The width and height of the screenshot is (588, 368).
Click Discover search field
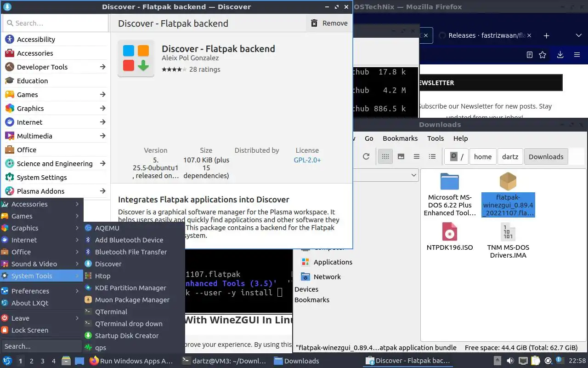(56, 23)
